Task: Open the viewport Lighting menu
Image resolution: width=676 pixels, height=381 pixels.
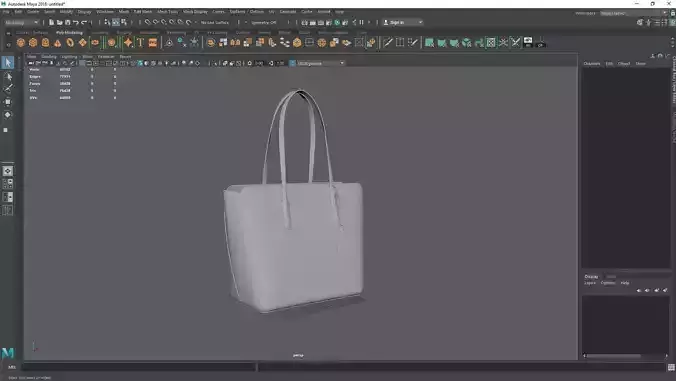Action: (x=69, y=56)
